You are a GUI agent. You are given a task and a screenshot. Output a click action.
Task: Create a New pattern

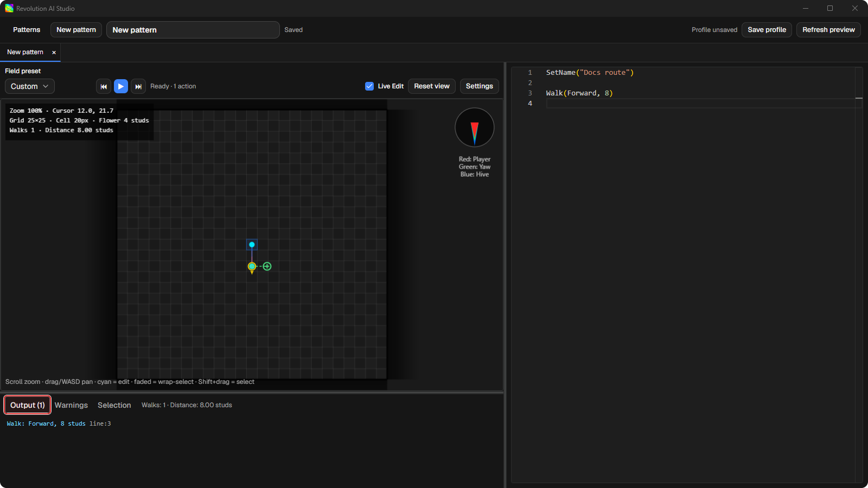click(76, 30)
